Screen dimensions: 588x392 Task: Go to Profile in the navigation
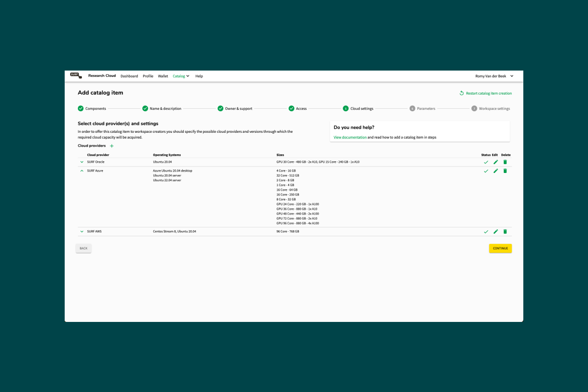148,76
